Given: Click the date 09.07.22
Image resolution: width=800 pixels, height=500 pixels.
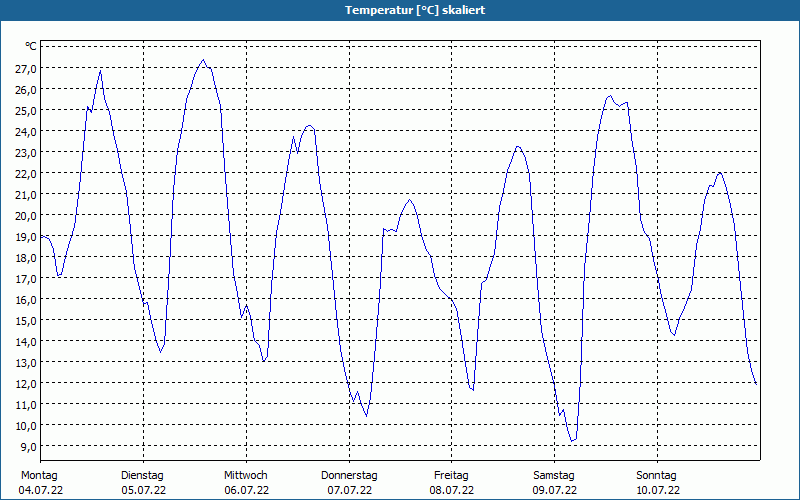Looking at the screenshot, I should pos(555,490).
